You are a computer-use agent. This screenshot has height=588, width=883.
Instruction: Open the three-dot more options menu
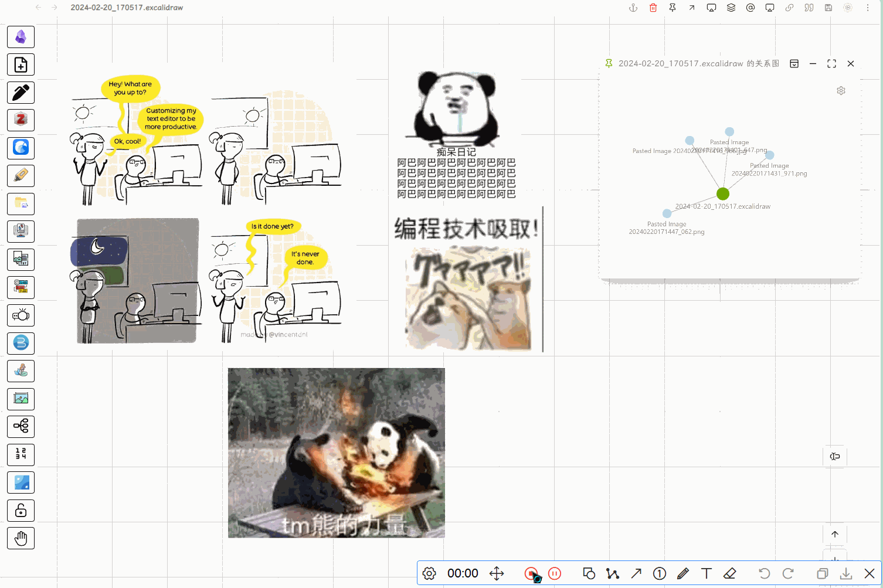click(x=868, y=8)
